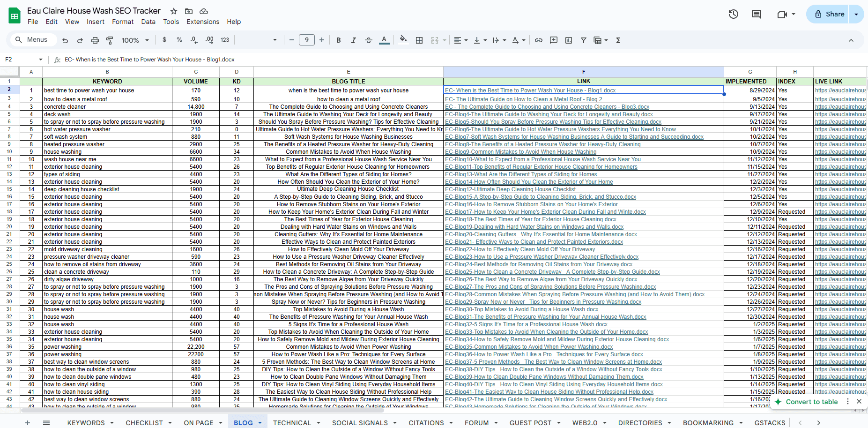Viewport: 868px width, 428px height.
Task: Check the cloud save status icon
Action: pyautogui.click(x=204, y=11)
